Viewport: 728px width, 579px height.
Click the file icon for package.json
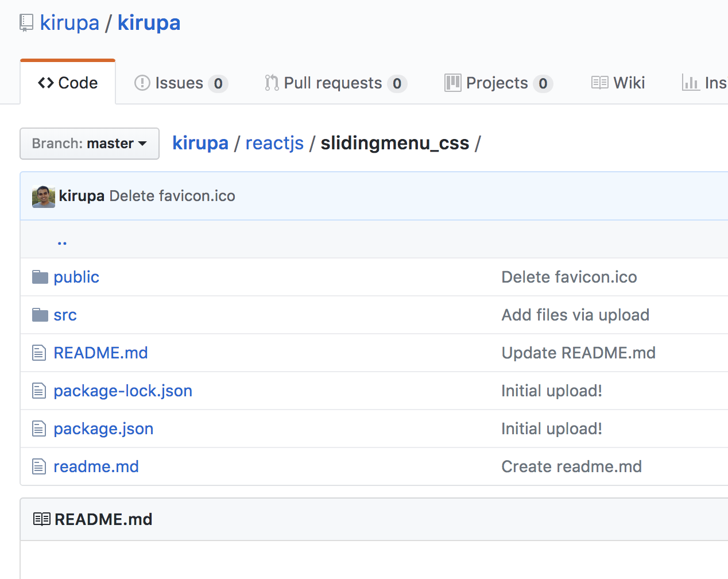[39, 429]
